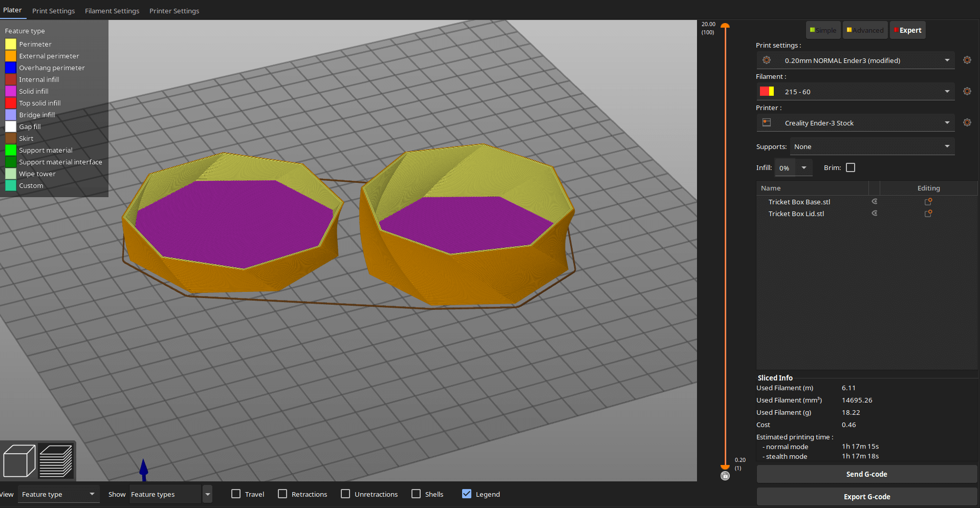Open Print settings gear icon
This screenshot has height=508, width=980.
tap(967, 60)
